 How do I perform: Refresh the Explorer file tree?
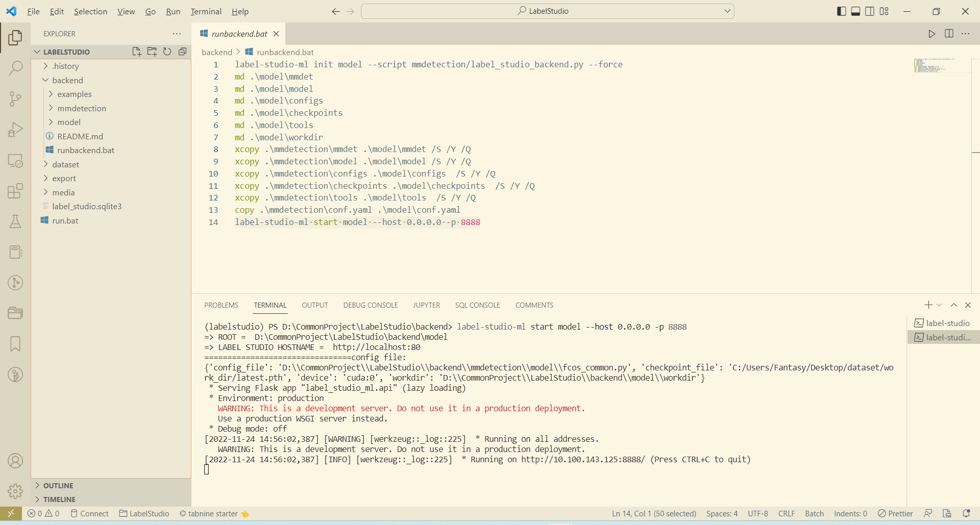[x=167, y=52]
